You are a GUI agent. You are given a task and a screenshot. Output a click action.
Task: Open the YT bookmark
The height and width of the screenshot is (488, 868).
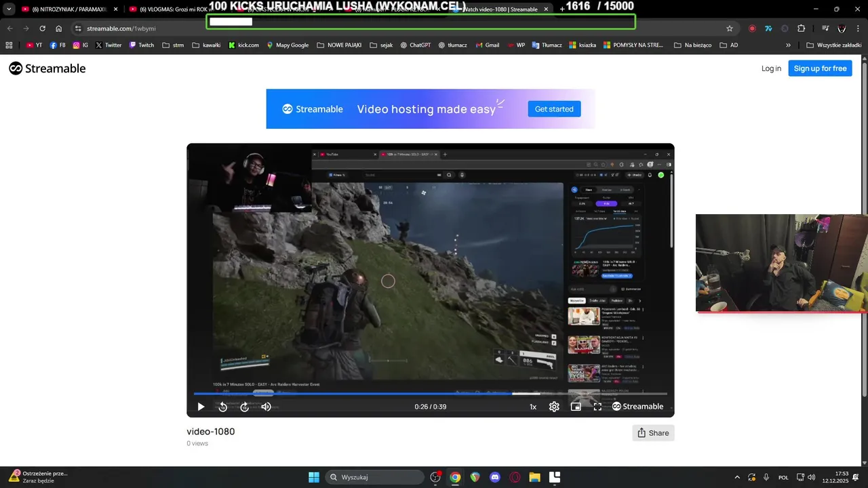pyautogui.click(x=34, y=45)
